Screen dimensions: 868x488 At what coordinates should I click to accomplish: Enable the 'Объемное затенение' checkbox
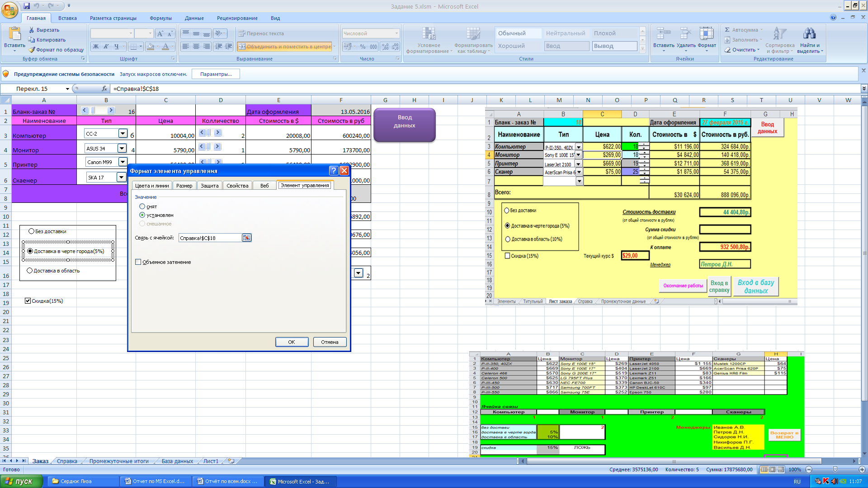pyautogui.click(x=138, y=262)
